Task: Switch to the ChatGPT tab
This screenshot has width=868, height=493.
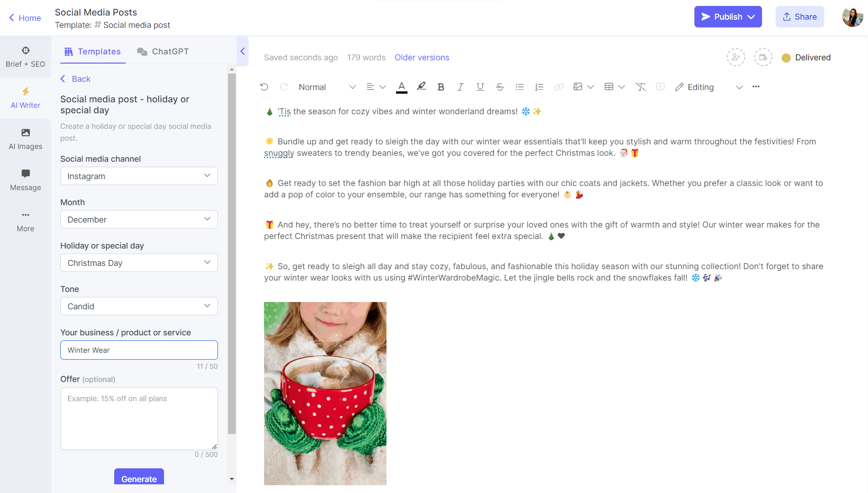Action: point(163,52)
